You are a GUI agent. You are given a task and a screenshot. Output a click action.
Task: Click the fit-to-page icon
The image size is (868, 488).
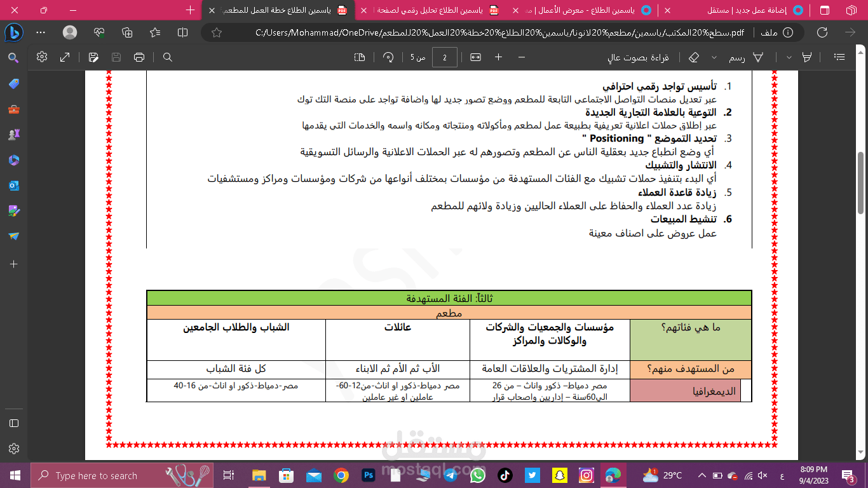point(476,57)
